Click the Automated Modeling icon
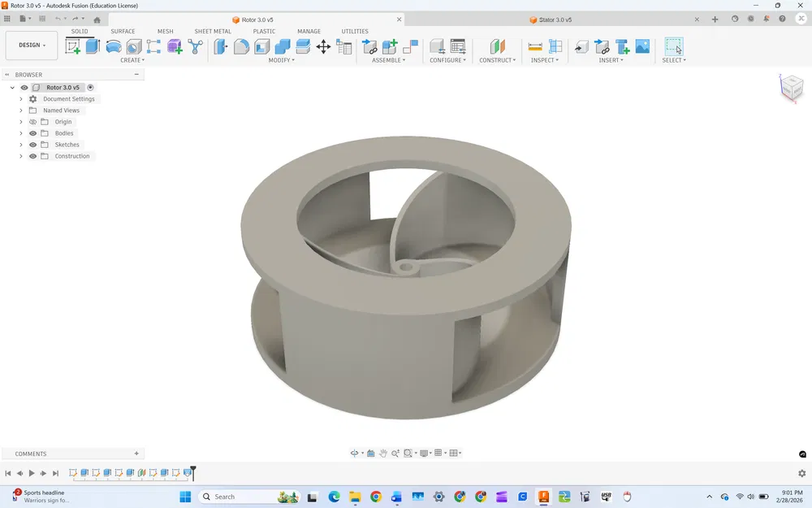This screenshot has width=812, height=508. (x=195, y=46)
